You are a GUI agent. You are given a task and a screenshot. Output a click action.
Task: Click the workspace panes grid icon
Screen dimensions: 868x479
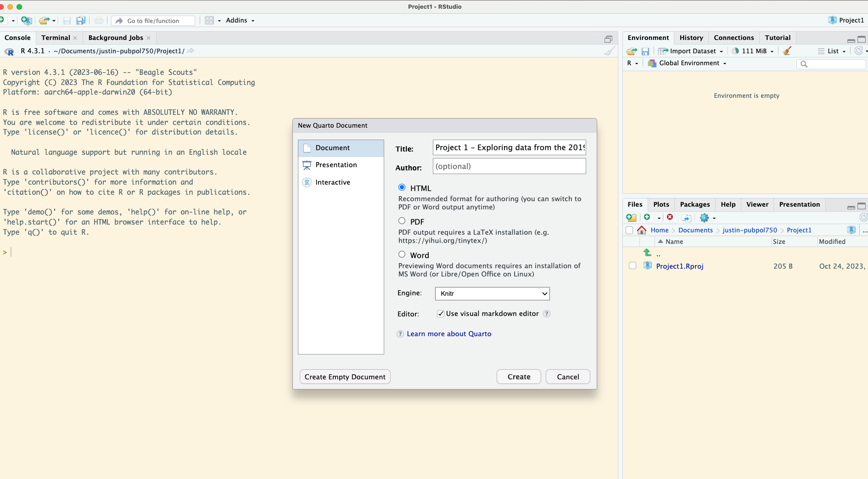pyautogui.click(x=209, y=21)
